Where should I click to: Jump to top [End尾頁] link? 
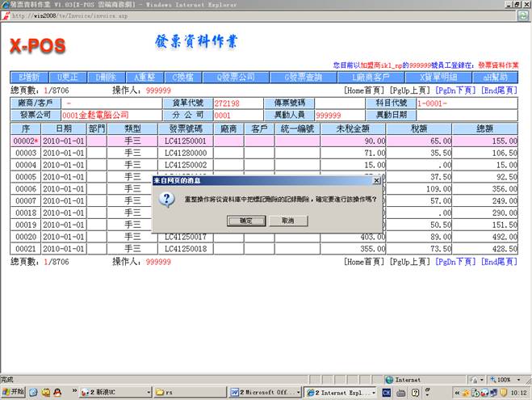(x=499, y=91)
